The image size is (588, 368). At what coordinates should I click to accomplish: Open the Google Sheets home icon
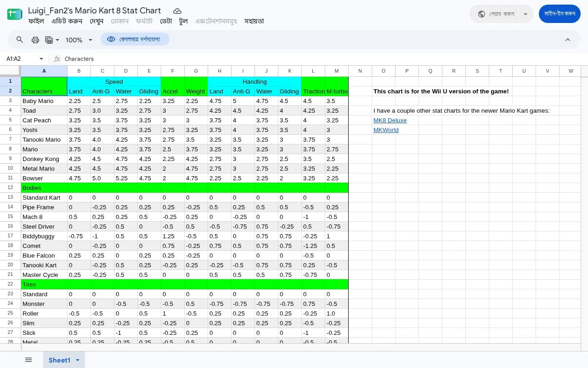tap(15, 14)
